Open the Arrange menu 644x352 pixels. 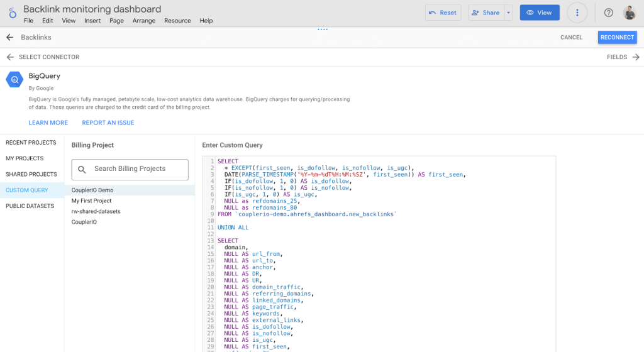pos(144,21)
